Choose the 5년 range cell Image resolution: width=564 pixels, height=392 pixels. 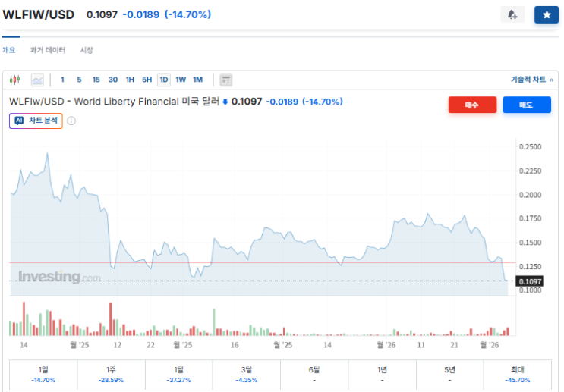click(x=450, y=375)
